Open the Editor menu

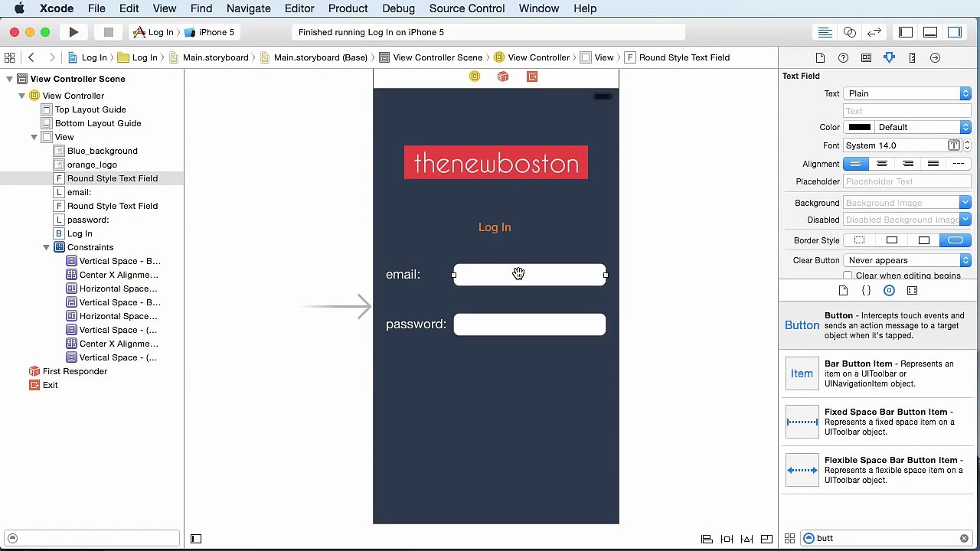tap(299, 8)
